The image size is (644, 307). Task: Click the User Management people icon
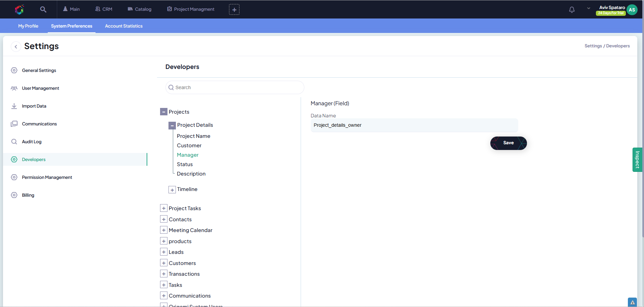[14, 88]
